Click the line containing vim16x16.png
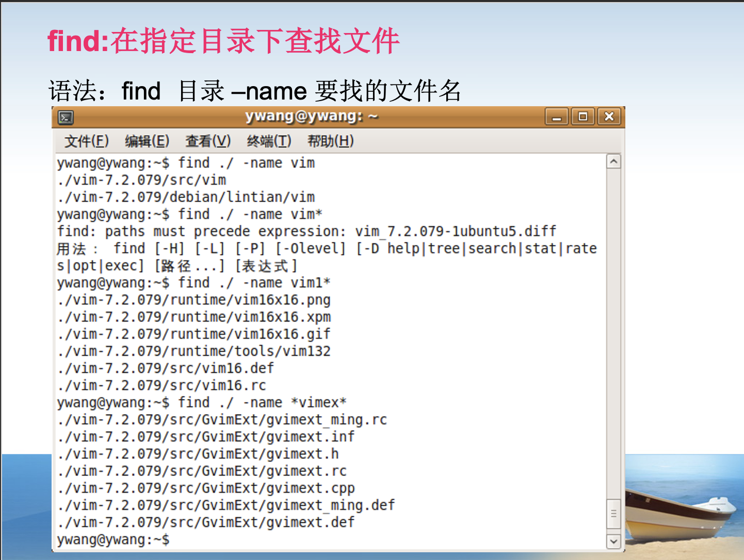Image resolution: width=744 pixels, height=560 pixels. [x=194, y=300]
